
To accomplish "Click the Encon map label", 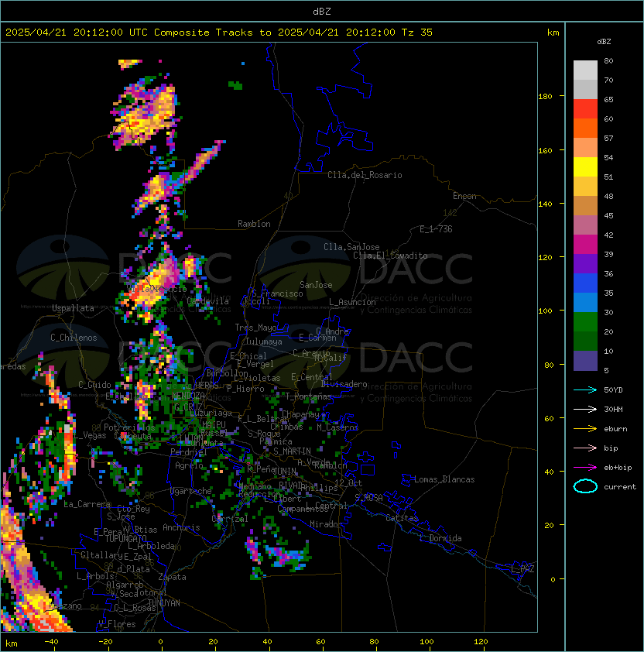I will (464, 196).
